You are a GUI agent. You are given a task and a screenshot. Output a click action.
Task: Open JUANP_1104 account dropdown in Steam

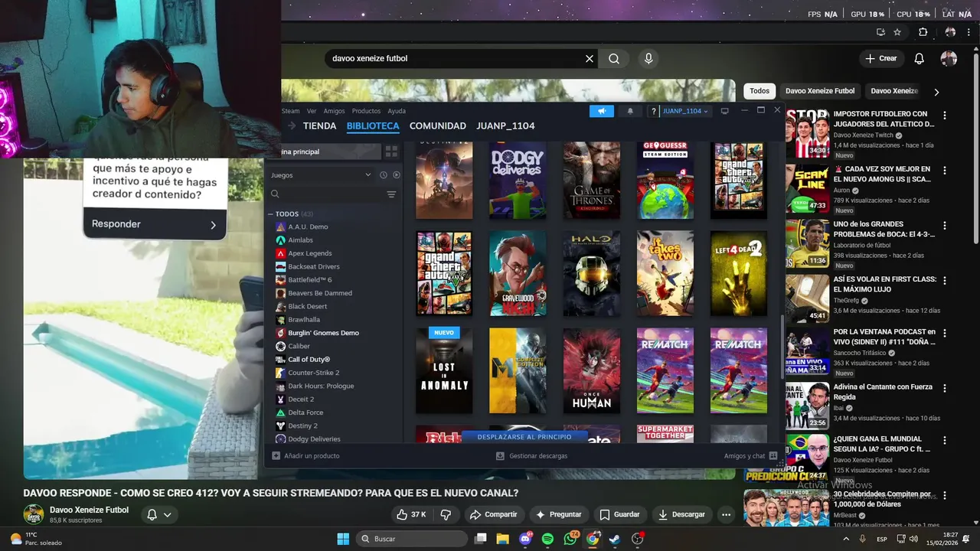pos(684,111)
